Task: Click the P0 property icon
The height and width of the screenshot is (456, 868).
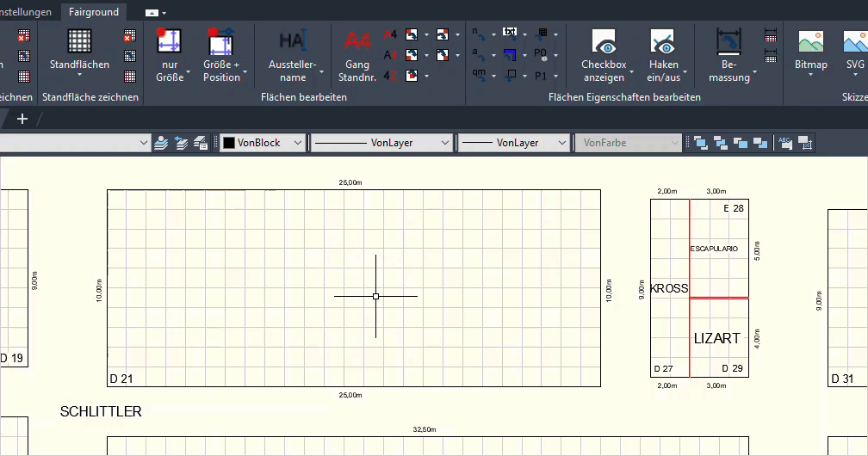Action: click(x=541, y=55)
